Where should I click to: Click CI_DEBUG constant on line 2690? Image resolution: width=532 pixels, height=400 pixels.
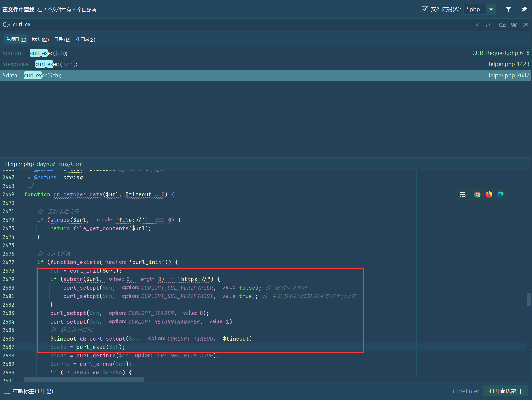[76, 372]
